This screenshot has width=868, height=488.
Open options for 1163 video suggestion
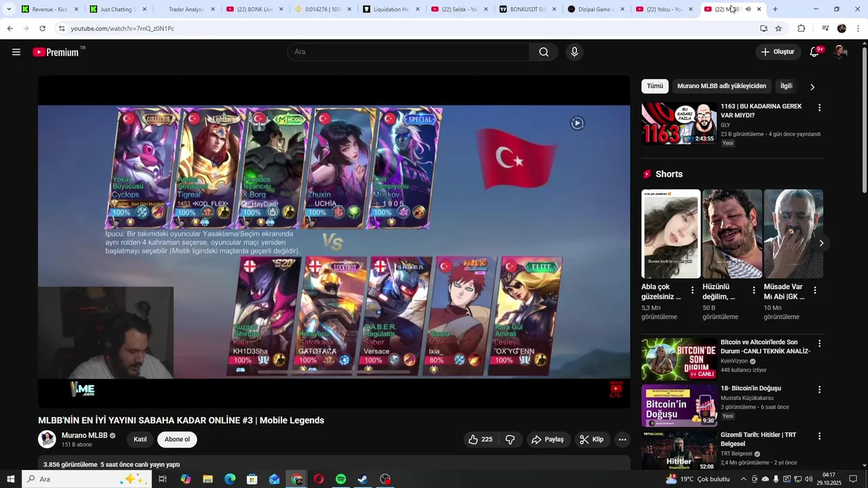[819, 108]
